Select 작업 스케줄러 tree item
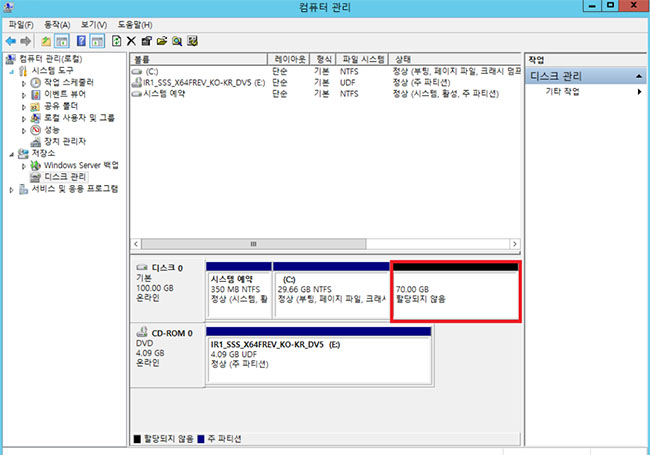The width and height of the screenshot is (650, 455). [69, 82]
